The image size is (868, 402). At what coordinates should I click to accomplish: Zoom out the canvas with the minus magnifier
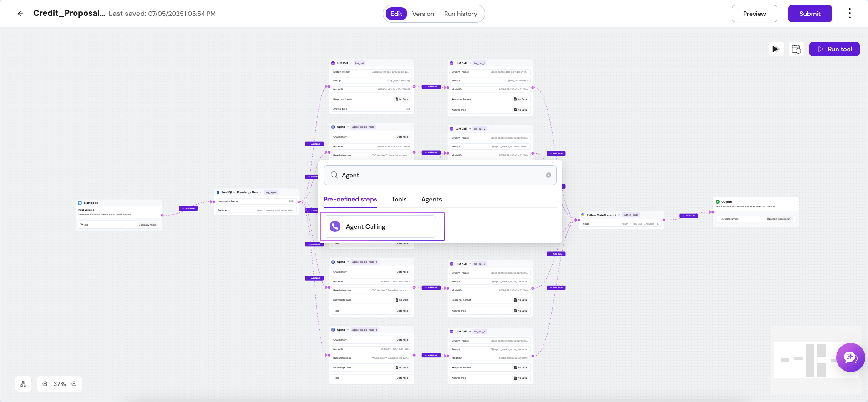45,384
